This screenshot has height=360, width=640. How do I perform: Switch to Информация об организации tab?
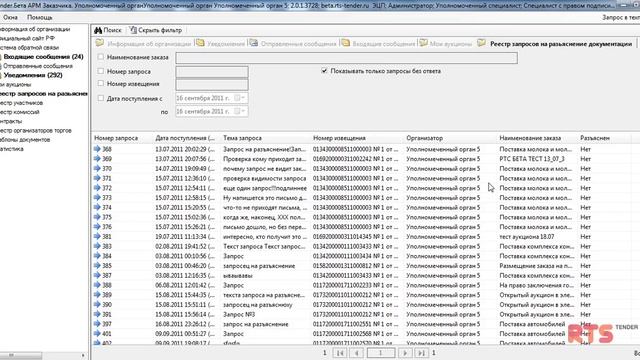click(x=144, y=44)
